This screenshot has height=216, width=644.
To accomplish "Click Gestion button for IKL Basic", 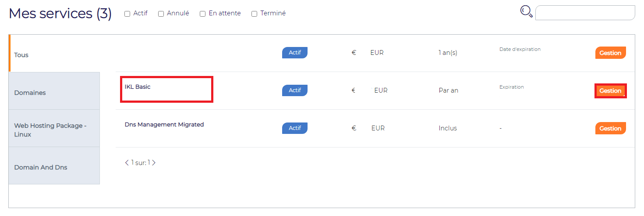I will [611, 91].
